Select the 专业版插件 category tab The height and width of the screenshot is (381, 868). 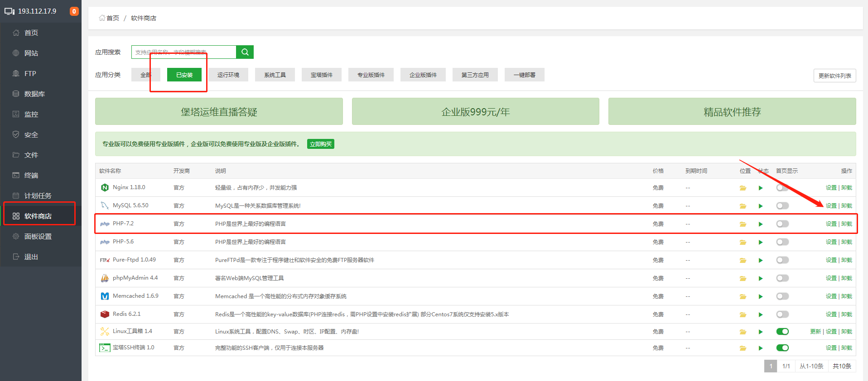click(x=371, y=75)
